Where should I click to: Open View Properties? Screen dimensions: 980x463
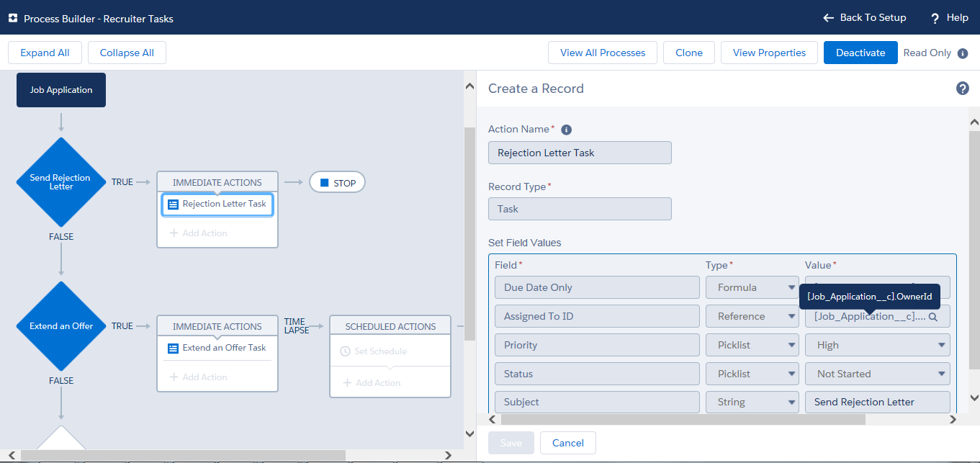pyautogui.click(x=769, y=53)
